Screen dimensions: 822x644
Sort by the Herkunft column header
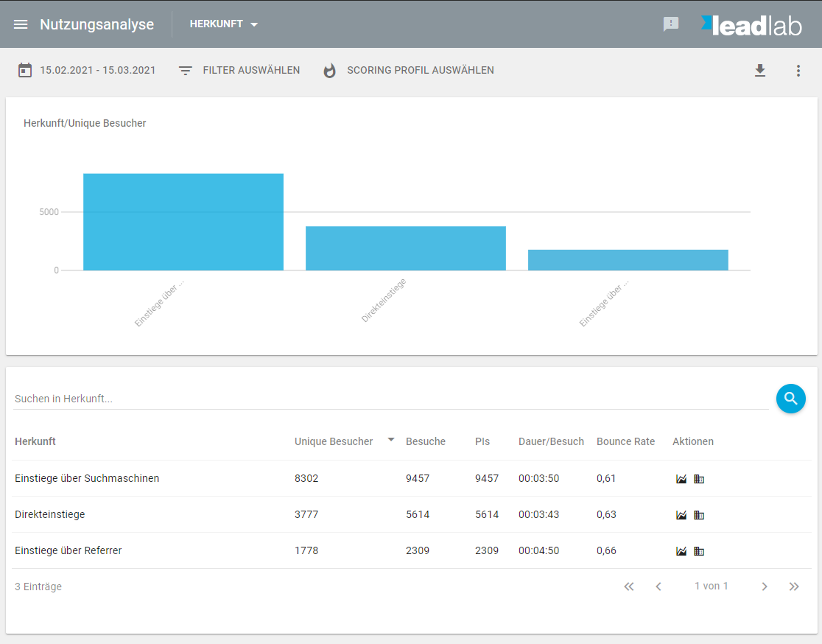click(x=35, y=441)
